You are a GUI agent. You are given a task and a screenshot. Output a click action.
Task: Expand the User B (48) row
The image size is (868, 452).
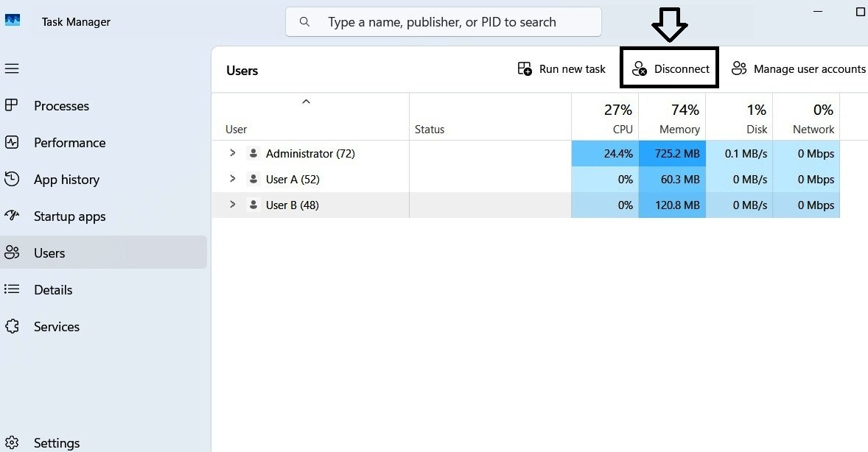[x=233, y=205]
